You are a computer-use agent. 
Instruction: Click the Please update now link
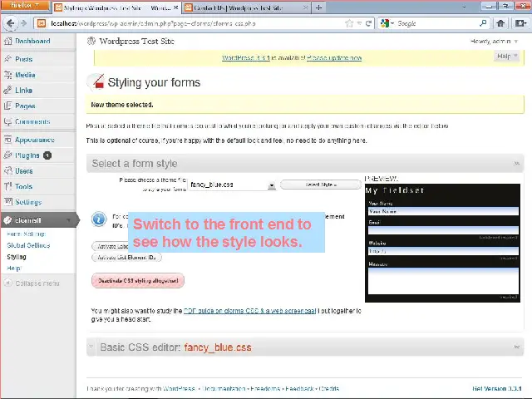[x=334, y=58]
